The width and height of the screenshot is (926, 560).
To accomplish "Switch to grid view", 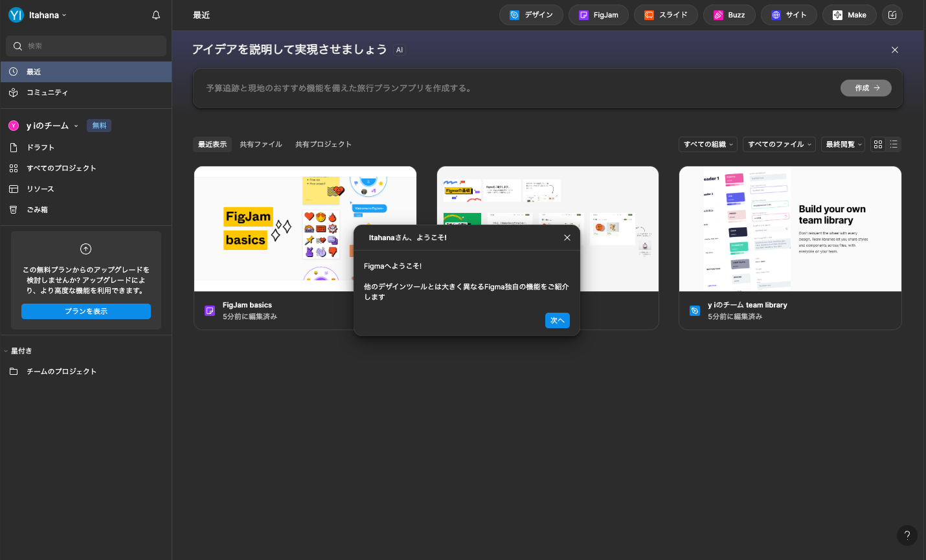I will point(877,144).
